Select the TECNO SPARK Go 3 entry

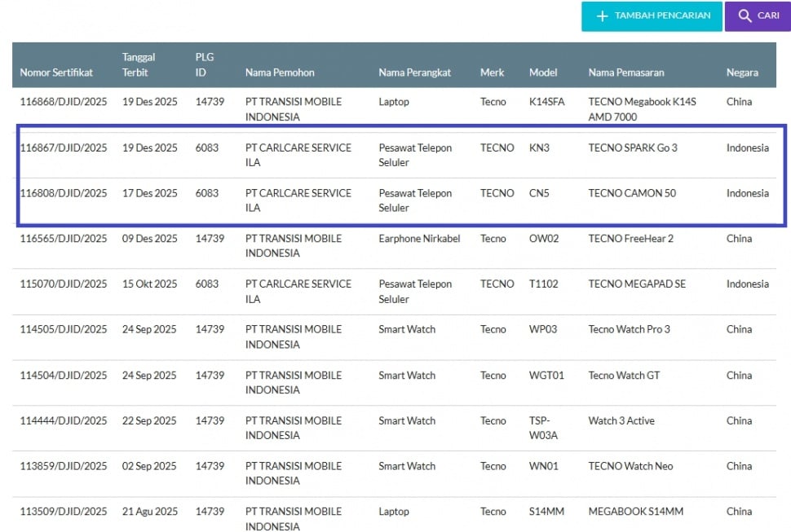click(633, 147)
